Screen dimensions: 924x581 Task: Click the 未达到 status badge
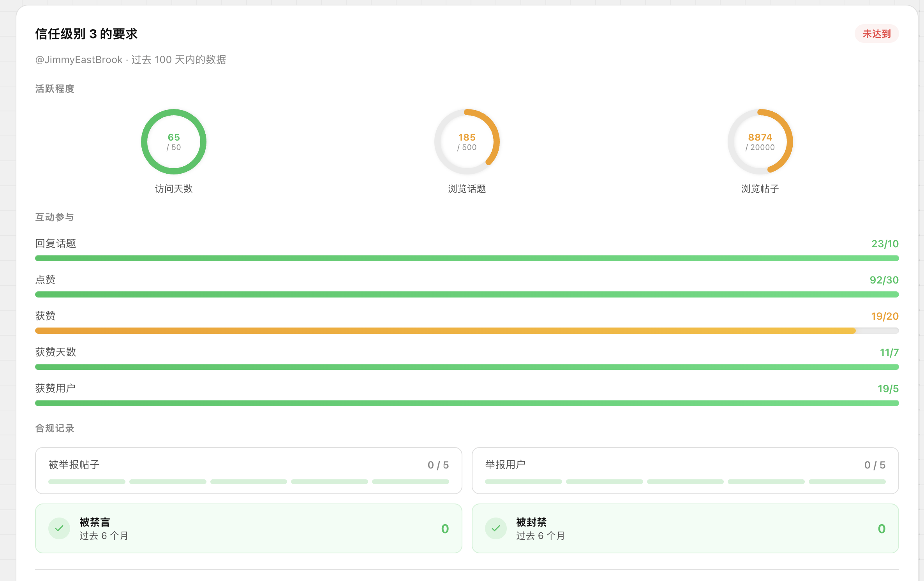[x=876, y=34]
